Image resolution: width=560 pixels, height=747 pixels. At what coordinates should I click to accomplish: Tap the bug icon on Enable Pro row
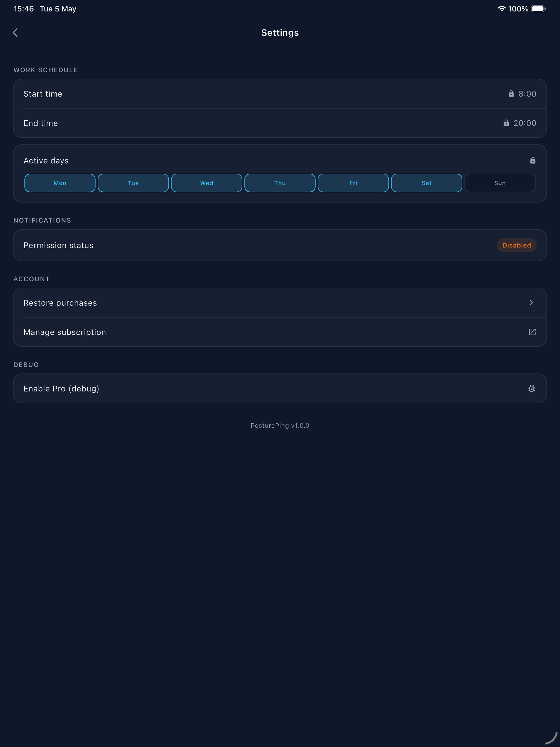coord(532,388)
